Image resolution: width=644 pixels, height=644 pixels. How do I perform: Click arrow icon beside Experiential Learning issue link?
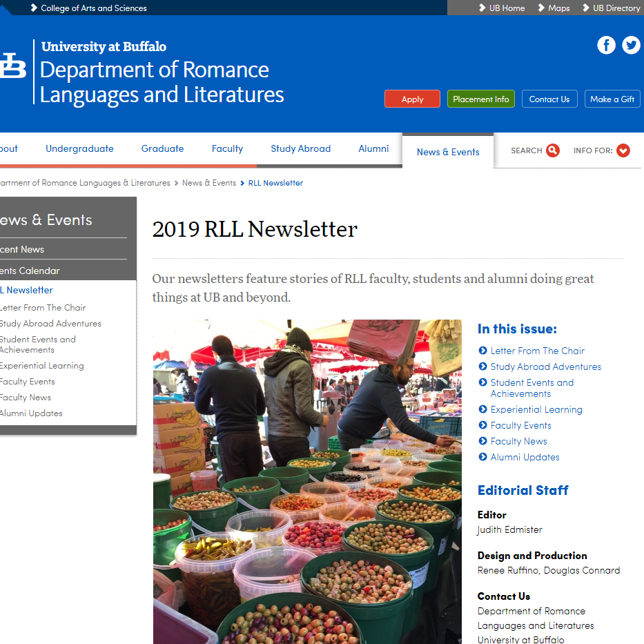[483, 409]
